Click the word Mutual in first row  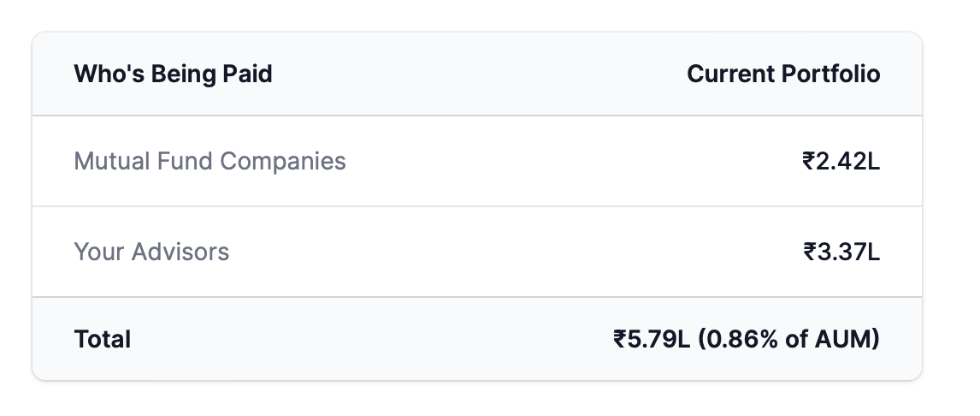point(112,162)
